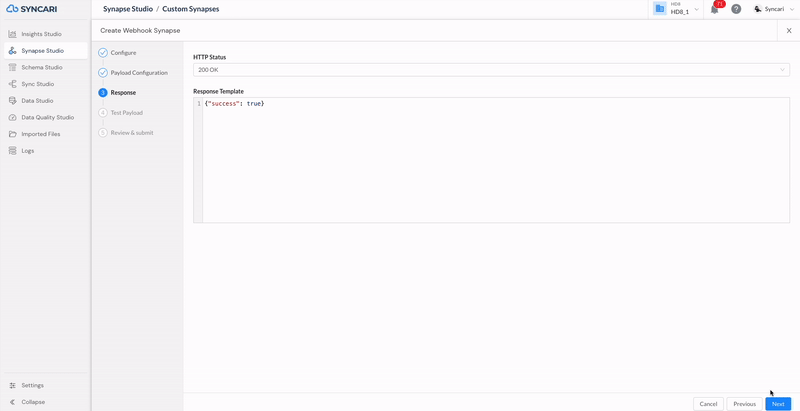800x411 pixels.
Task: Click line number 1 in editor gutter
Action: (199, 104)
